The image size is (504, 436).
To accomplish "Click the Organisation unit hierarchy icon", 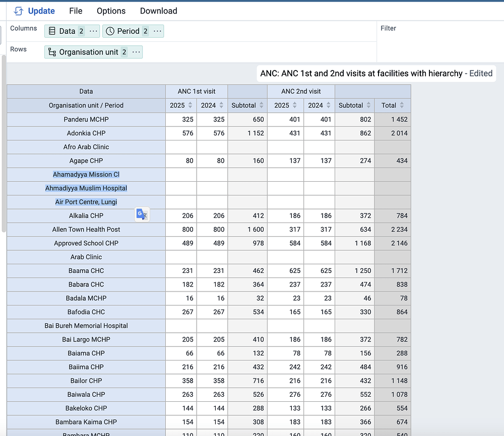I will pos(52,52).
